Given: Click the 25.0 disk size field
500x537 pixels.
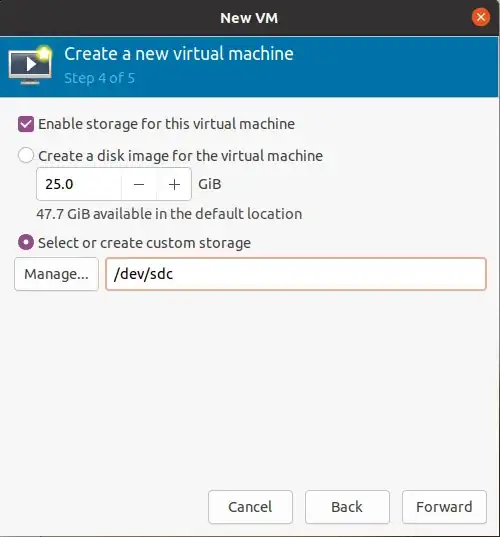Looking at the screenshot, I should 79,184.
